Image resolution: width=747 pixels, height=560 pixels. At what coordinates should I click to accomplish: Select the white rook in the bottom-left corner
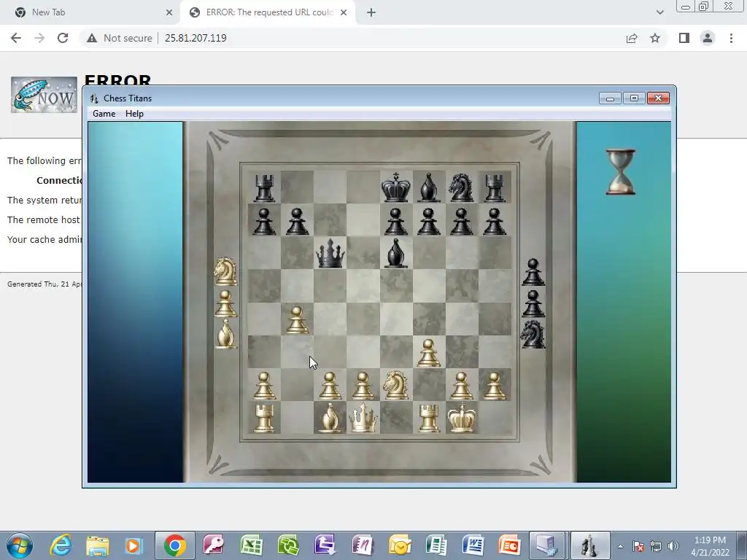tap(264, 418)
